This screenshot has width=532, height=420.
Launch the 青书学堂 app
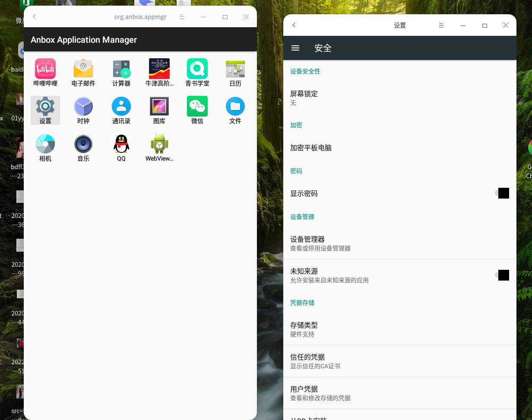pos(197,72)
